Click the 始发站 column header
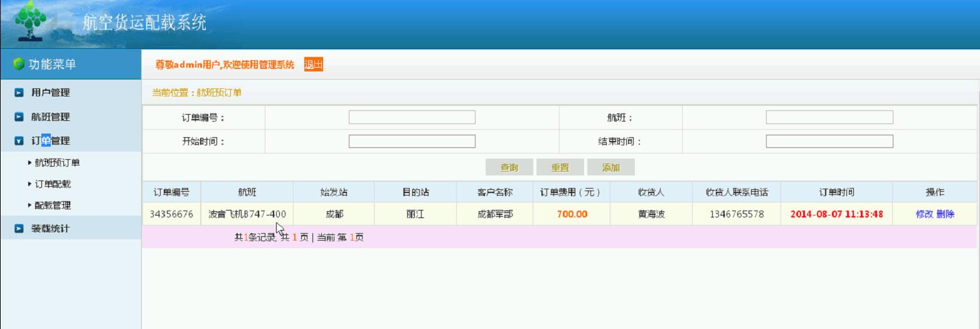The image size is (980, 329). 334,192
